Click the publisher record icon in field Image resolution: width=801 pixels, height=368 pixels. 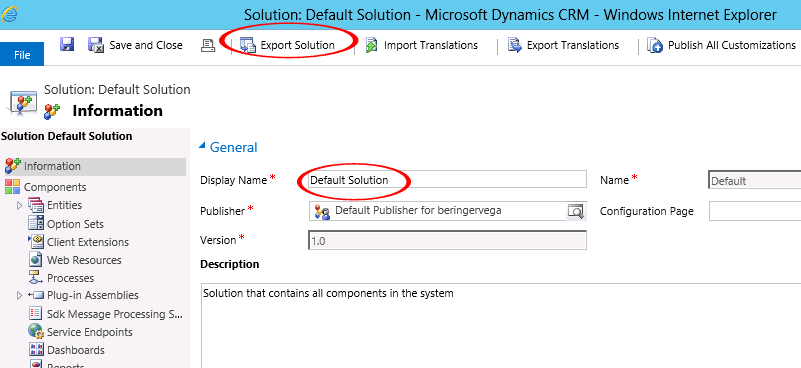[x=322, y=211]
